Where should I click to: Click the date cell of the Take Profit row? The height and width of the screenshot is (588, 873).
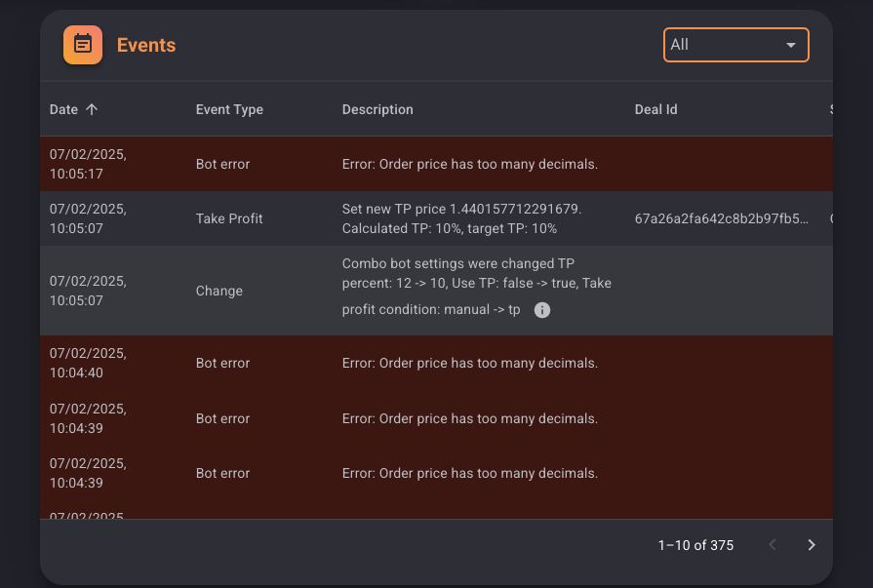[x=88, y=218]
